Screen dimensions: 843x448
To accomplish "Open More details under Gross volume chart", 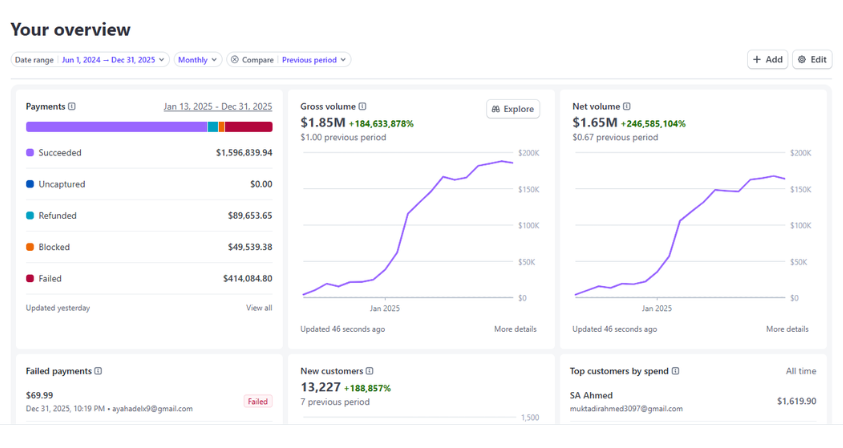I will 515,329.
